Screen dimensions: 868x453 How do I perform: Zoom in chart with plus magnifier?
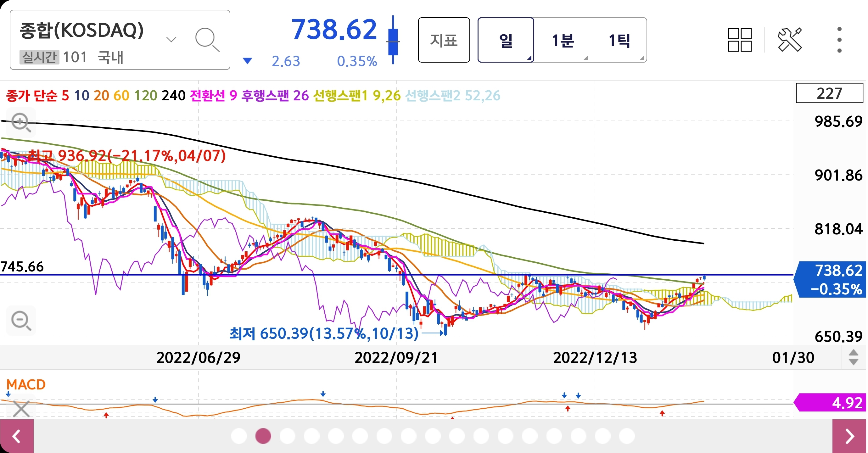[x=21, y=122]
